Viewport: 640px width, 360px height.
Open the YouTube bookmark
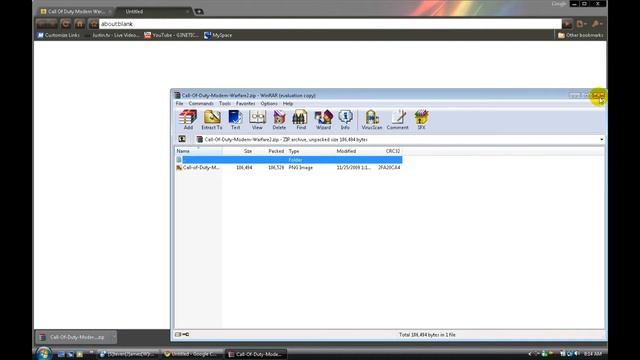pos(171,35)
